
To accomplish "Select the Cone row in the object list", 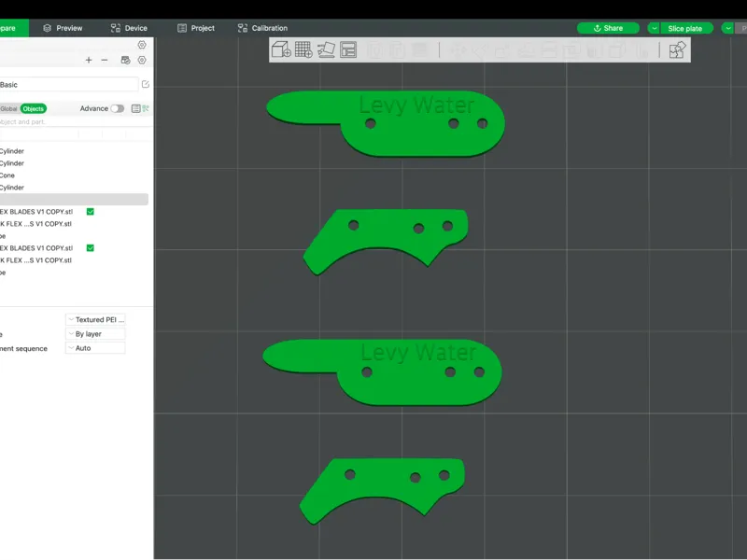I will tap(74, 175).
